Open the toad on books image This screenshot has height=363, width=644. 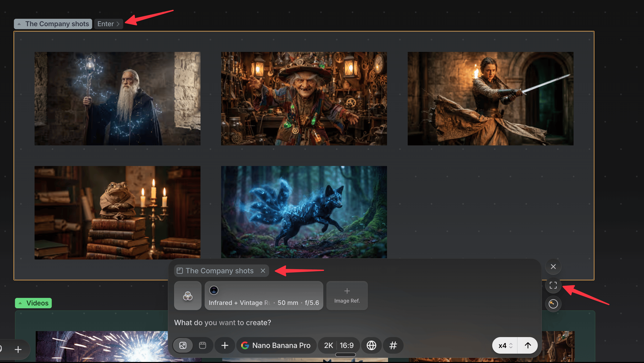[117, 213]
